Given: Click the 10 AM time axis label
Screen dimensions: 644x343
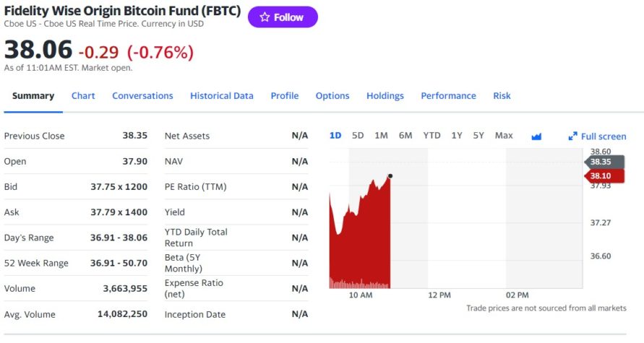Looking at the screenshot, I should click(x=361, y=295).
